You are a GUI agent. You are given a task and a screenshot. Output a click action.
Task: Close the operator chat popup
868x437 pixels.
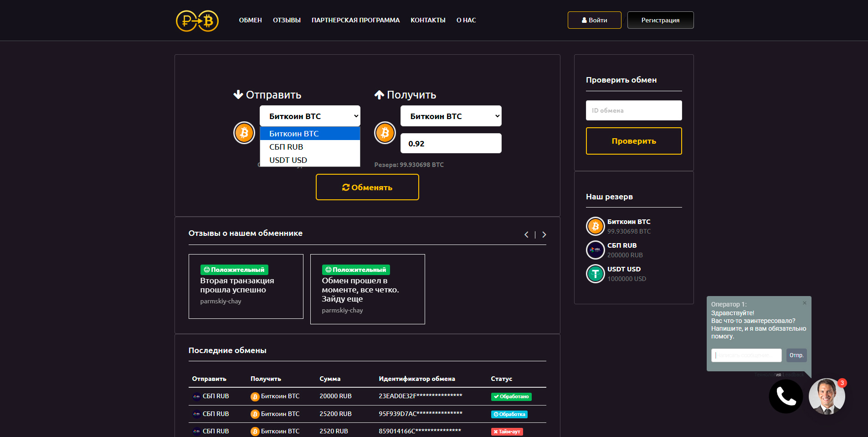point(805,303)
